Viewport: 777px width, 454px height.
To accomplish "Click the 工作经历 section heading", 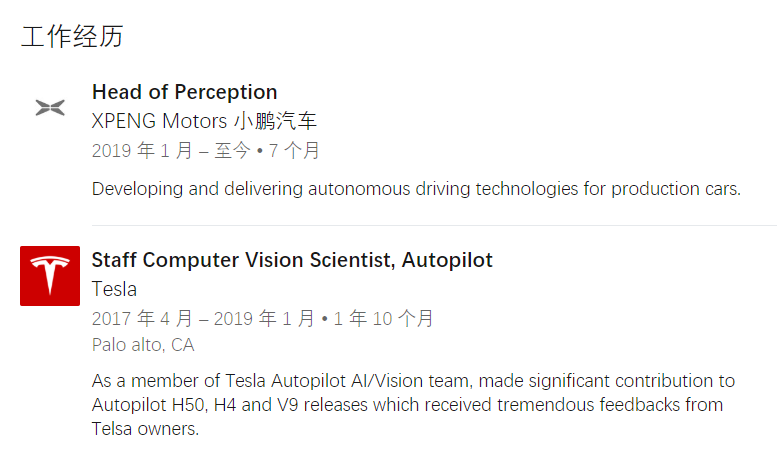I will point(72,37).
